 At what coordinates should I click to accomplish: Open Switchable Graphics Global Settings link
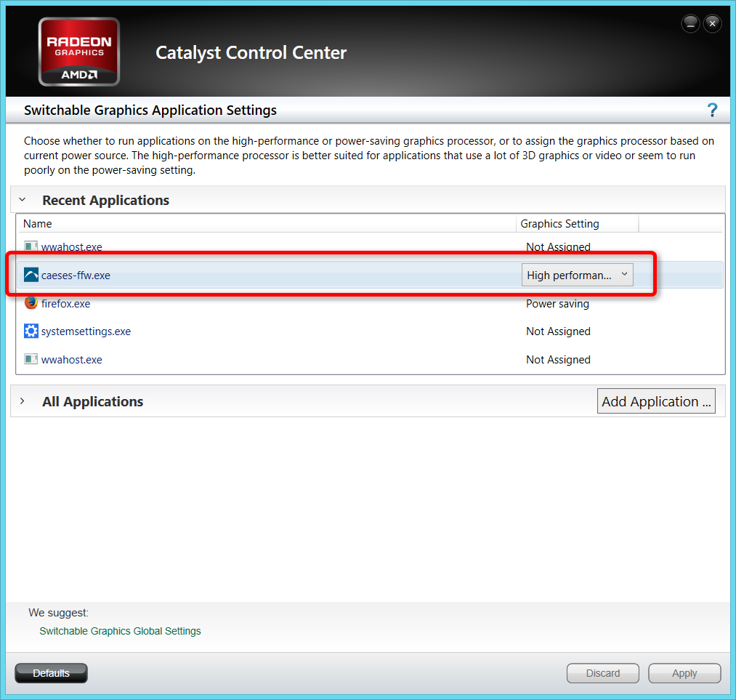[x=120, y=631]
